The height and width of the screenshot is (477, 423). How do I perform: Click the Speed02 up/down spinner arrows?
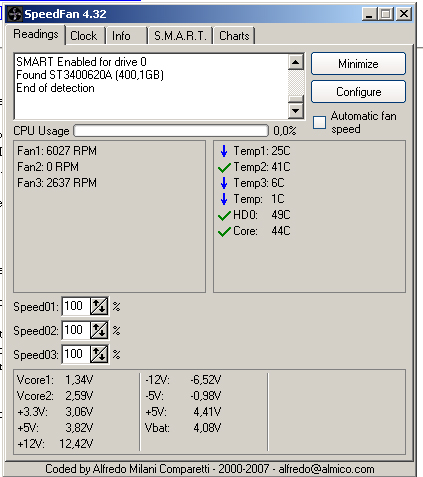[99, 330]
